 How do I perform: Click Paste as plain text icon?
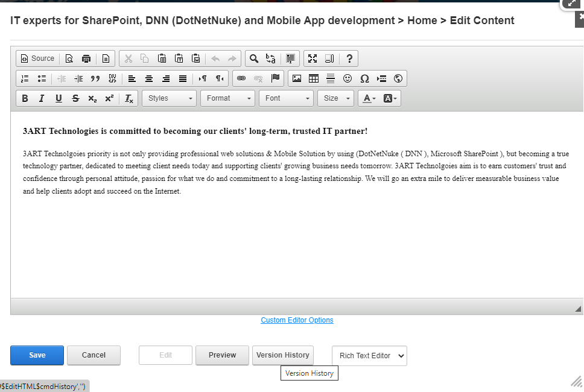(179, 58)
